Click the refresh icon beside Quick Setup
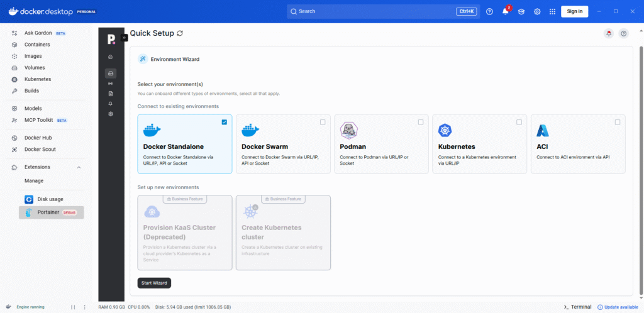Viewport: 644px width, 313px height. click(x=180, y=33)
